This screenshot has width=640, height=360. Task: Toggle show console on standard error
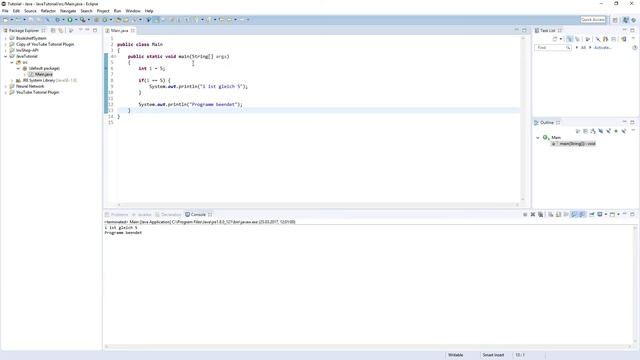pyautogui.click(x=582, y=214)
